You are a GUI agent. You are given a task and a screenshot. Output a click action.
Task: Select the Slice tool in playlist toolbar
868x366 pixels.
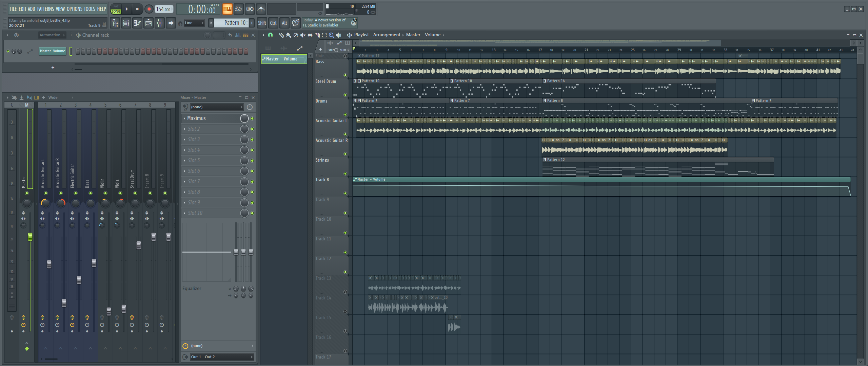[x=317, y=35]
